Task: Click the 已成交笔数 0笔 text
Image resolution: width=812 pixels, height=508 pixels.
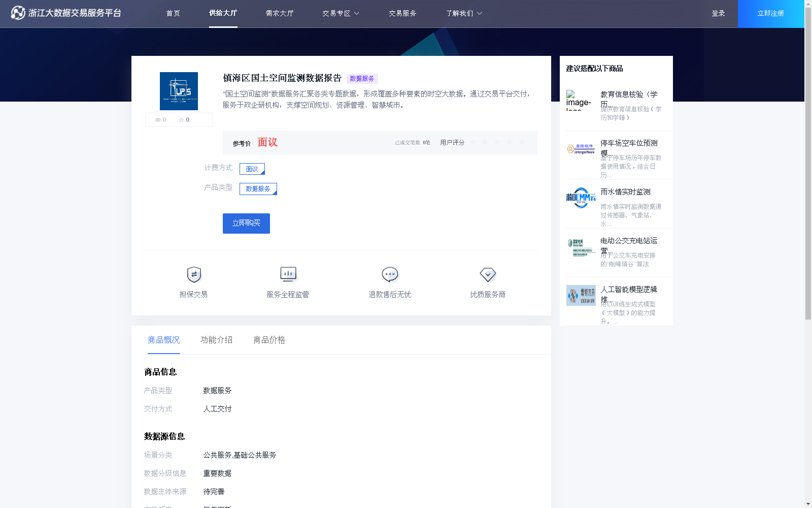Action: click(x=413, y=143)
